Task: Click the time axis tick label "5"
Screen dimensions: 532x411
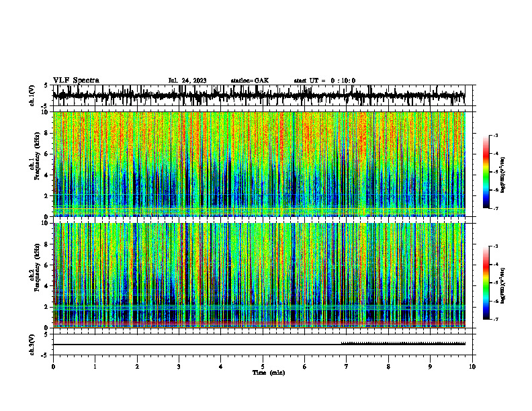Action: pyautogui.click(x=263, y=367)
